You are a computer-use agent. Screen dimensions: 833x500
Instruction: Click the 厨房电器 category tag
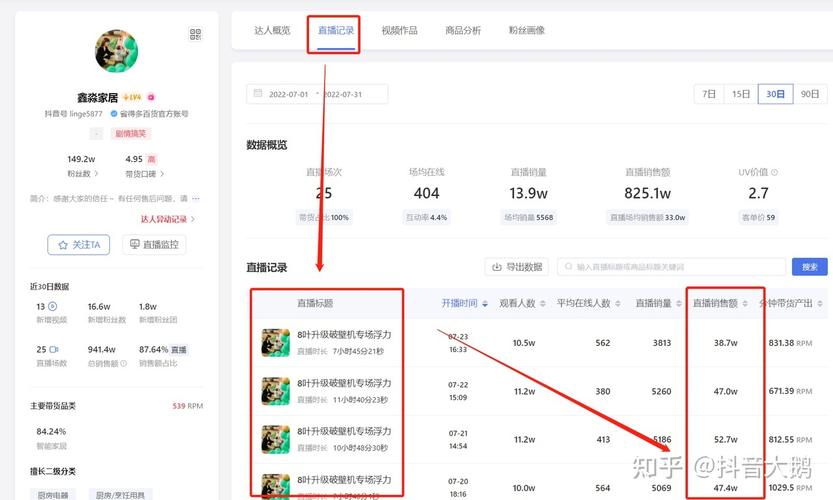click(53, 495)
